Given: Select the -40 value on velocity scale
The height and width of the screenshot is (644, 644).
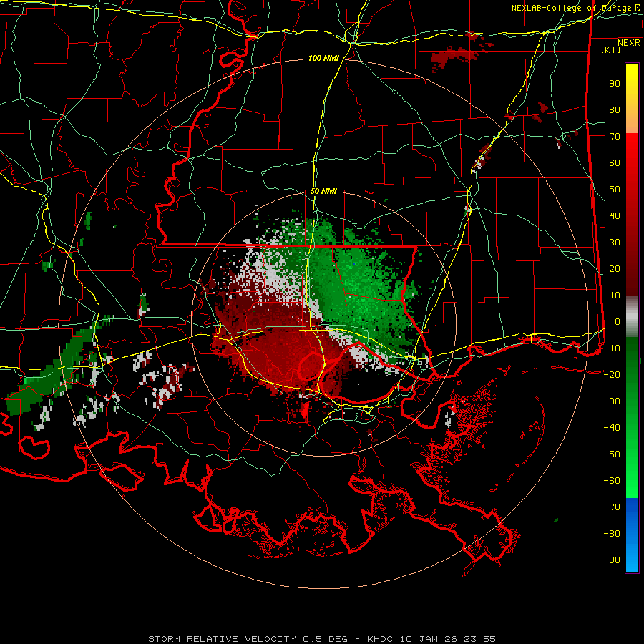Looking at the screenshot, I should click(x=612, y=428).
